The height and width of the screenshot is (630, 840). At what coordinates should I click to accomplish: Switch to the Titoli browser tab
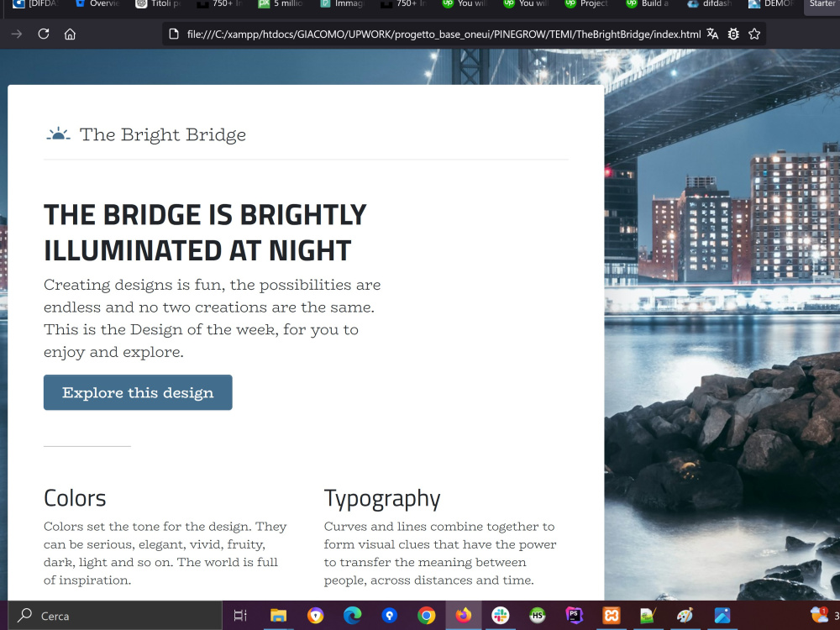[159, 4]
